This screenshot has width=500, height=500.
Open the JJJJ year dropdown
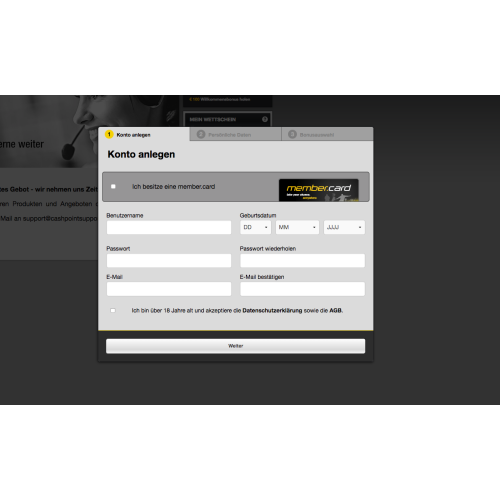pos(344,227)
